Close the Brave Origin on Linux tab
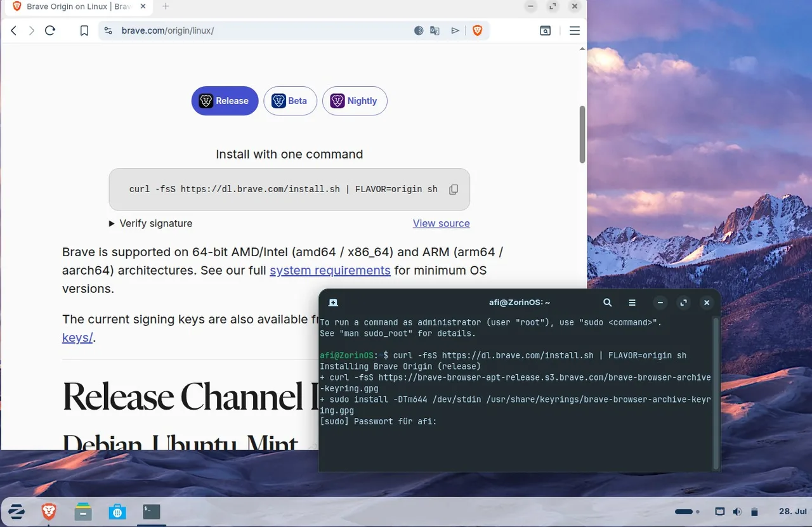This screenshot has height=527, width=812. pyautogui.click(x=143, y=6)
